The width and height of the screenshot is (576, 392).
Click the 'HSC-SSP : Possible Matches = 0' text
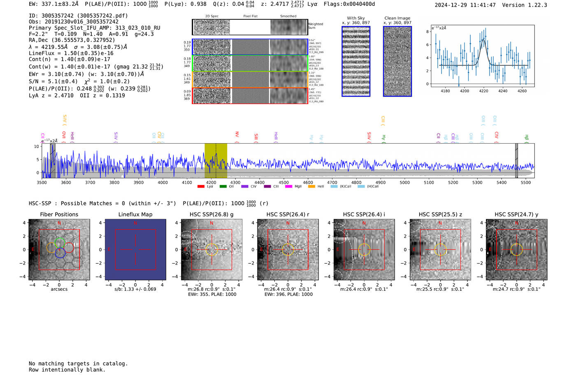pos(77,203)
